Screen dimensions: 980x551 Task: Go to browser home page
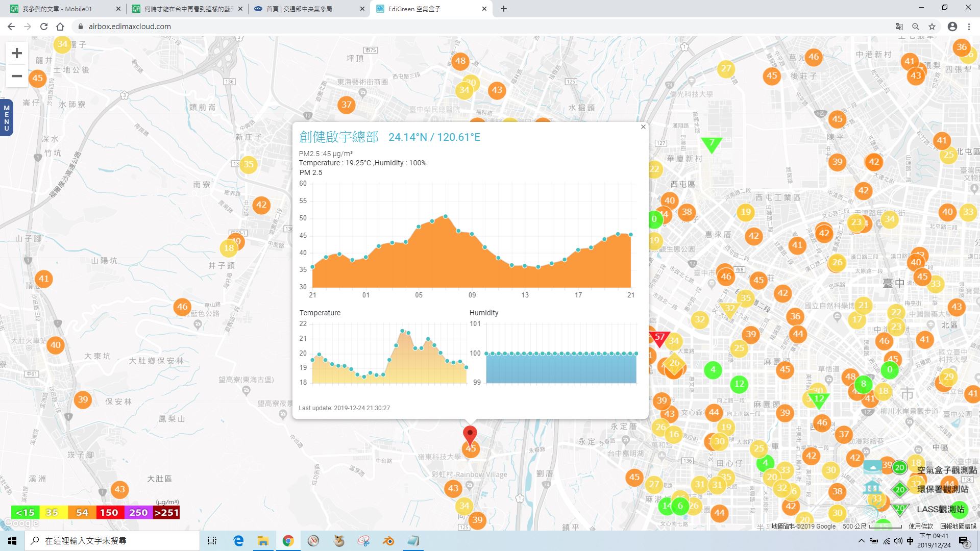[60, 27]
